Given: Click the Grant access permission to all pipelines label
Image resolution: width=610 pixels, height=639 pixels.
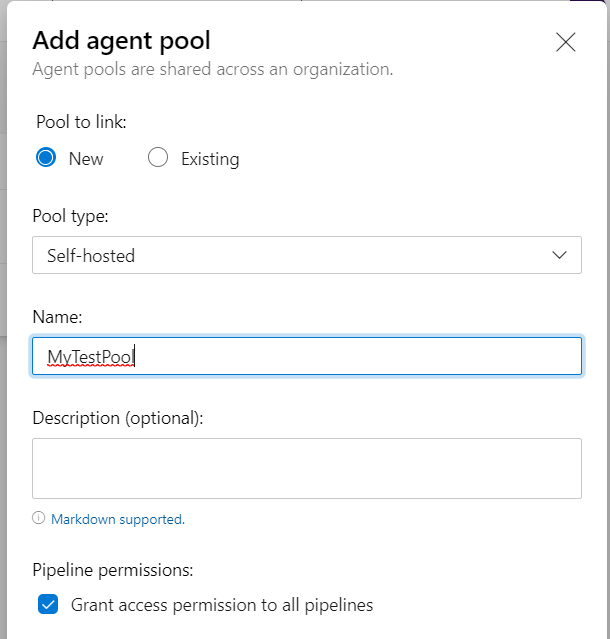Looking at the screenshot, I should [222, 605].
